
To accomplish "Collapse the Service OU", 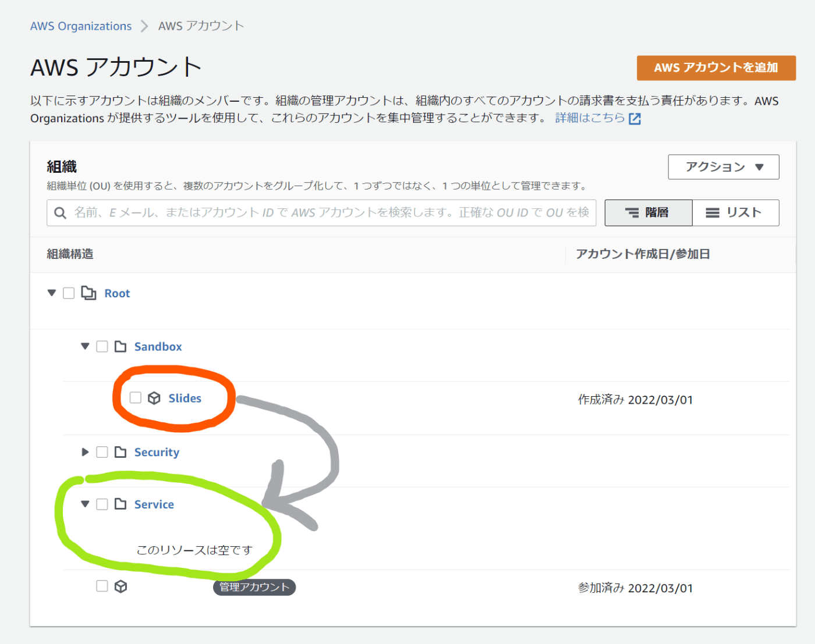I will tap(85, 504).
